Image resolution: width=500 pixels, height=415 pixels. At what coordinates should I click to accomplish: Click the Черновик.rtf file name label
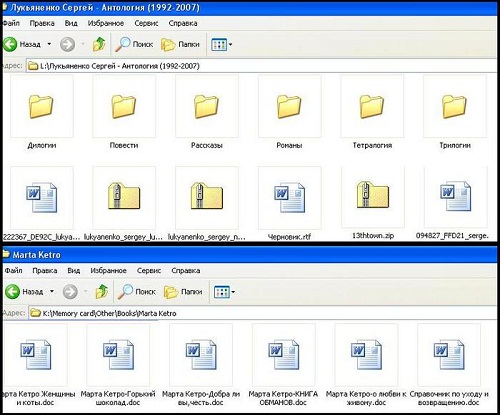pyautogui.click(x=289, y=237)
